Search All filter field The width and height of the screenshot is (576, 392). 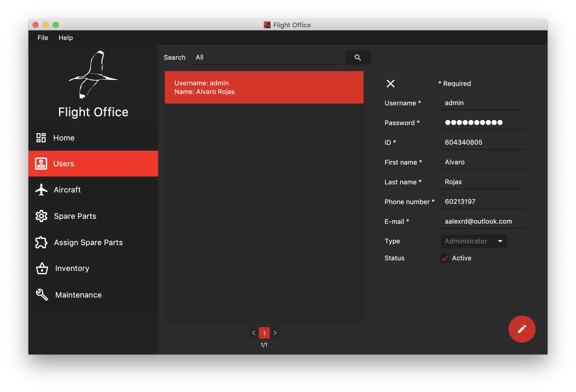point(266,57)
